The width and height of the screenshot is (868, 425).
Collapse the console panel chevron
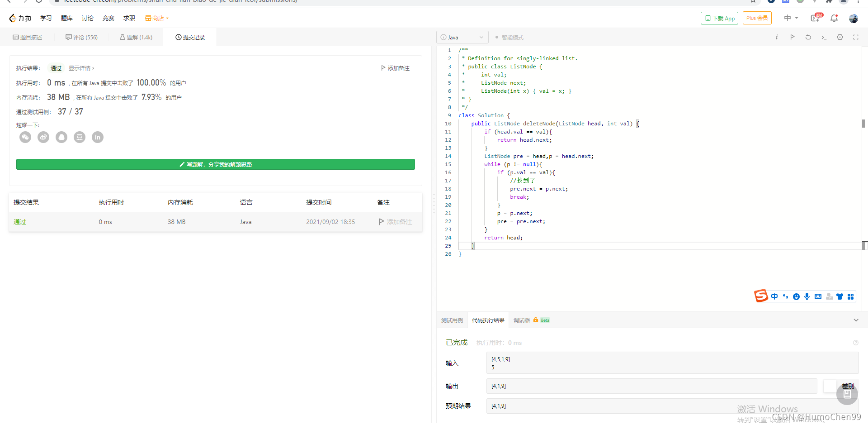point(856,320)
